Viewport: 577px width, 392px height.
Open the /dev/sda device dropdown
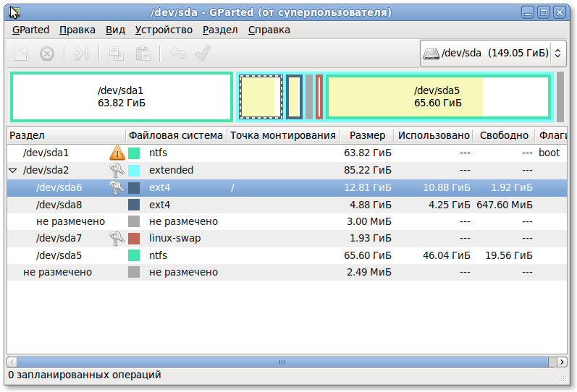point(493,54)
